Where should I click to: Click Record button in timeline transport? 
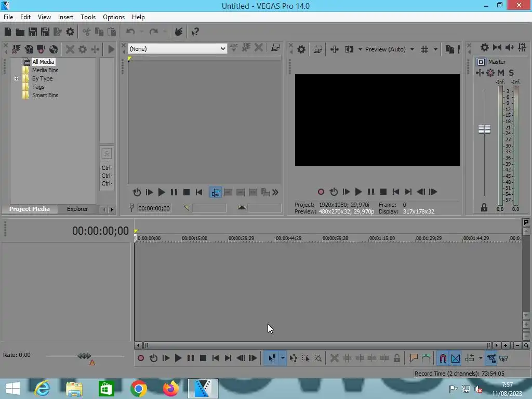pos(140,358)
